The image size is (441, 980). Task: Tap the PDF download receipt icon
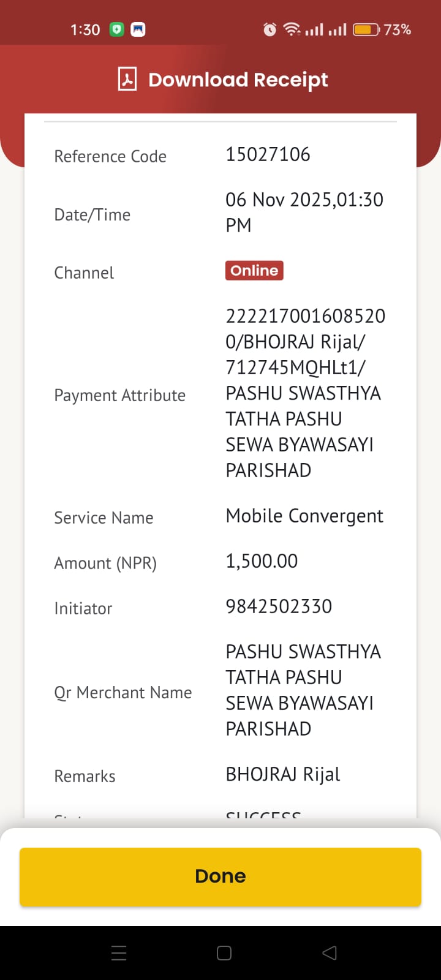127,80
